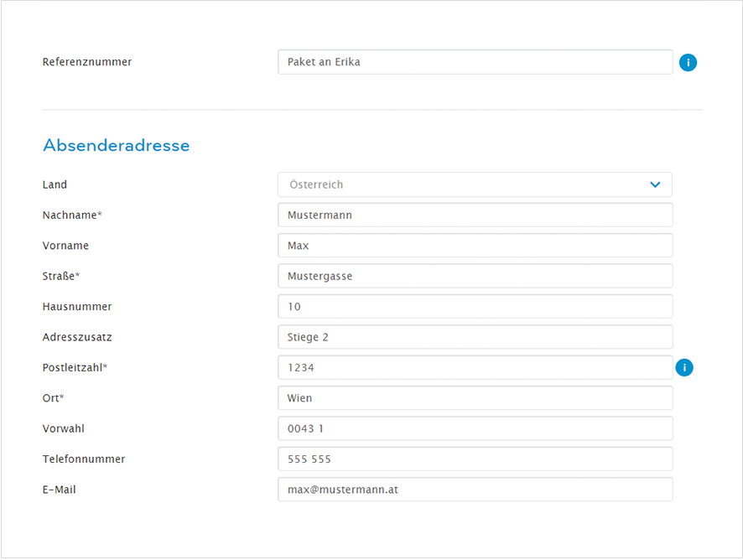
Task: Focus the Vorwahl field with 0043 1
Action: pyautogui.click(x=475, y=428)
